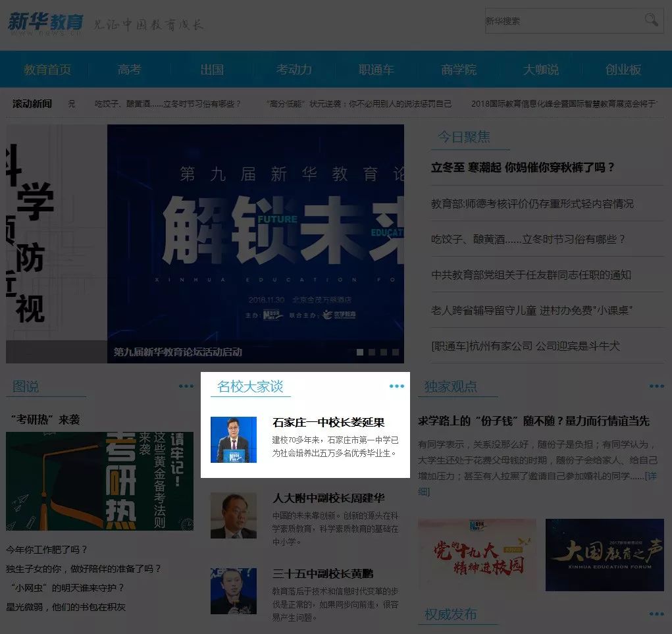Read 立冬至 寒潮起 秋裤 headline

[x=523, y=167]
